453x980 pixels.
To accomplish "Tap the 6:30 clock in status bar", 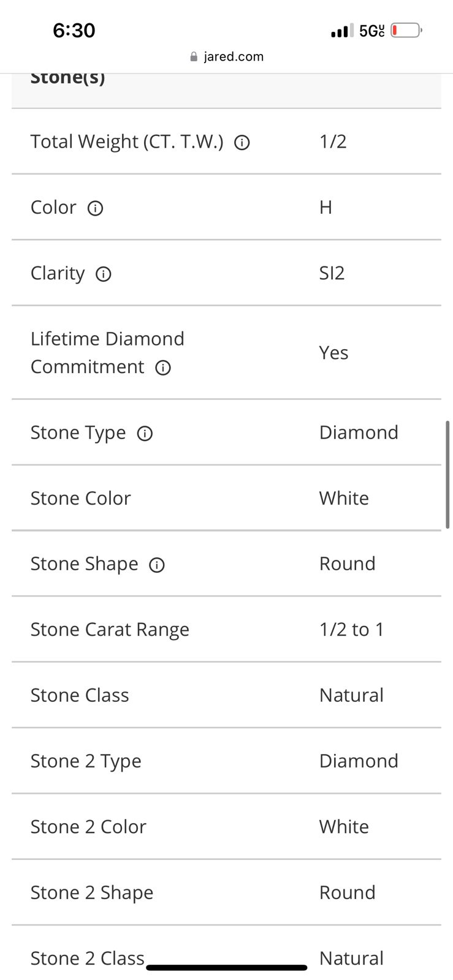I will 74,30.
